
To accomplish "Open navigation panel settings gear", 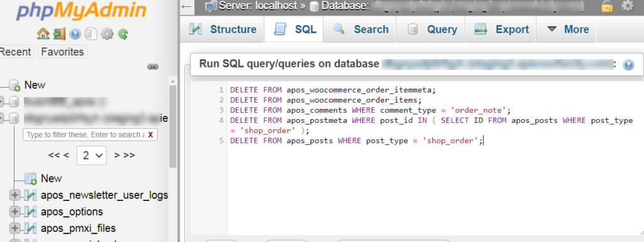I will tap(107, 34).
